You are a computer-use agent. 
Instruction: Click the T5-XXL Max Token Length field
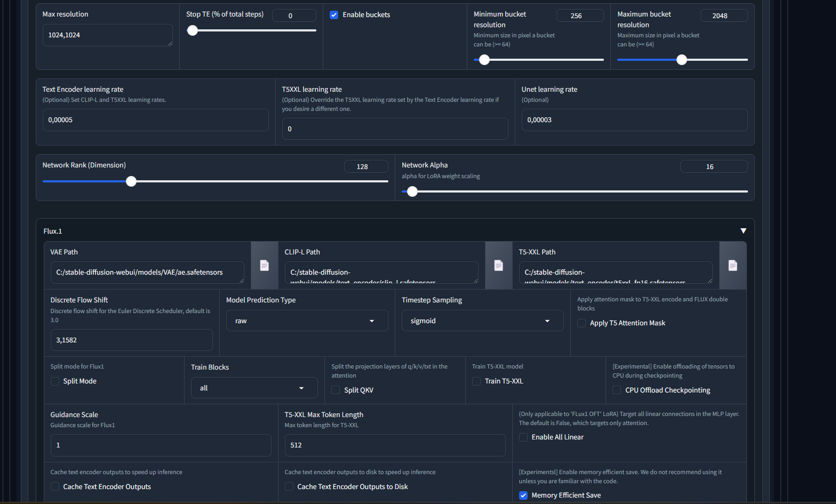pyautogui.click(x=395, y=445)
